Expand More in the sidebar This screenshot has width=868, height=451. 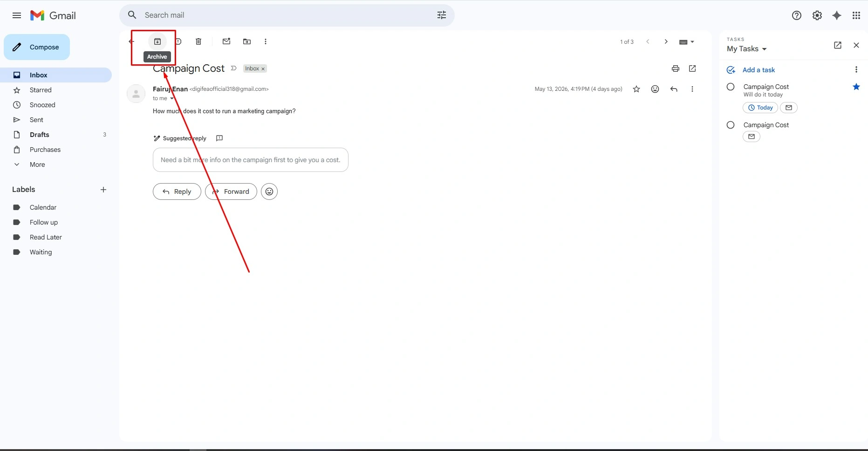pyautogui.click(x=37, y=164)
